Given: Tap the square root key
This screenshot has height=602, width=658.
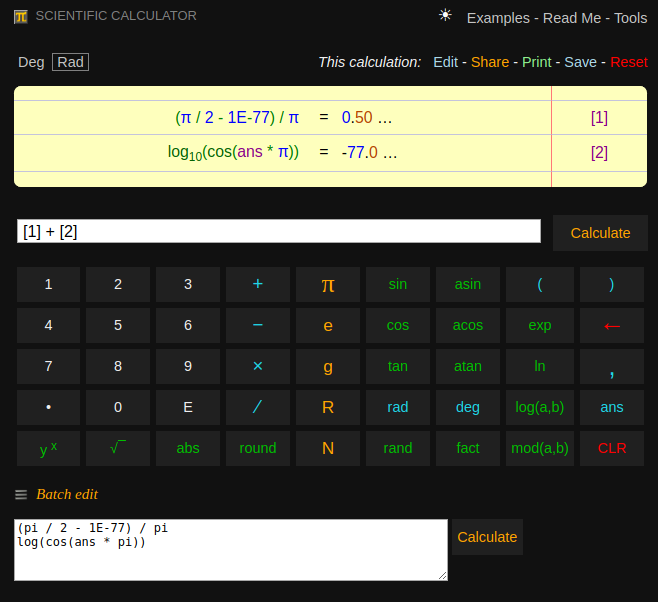Looking at the screenshot, I should pos(118,448).
